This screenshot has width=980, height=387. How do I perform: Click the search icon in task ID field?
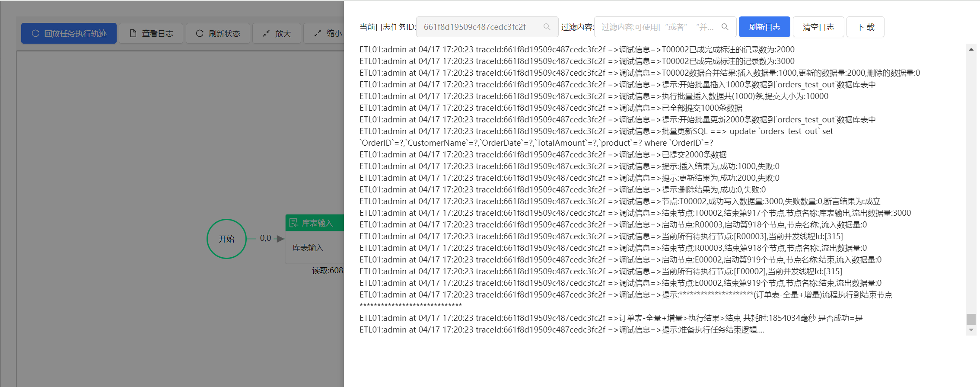click(x=547, y=27)
